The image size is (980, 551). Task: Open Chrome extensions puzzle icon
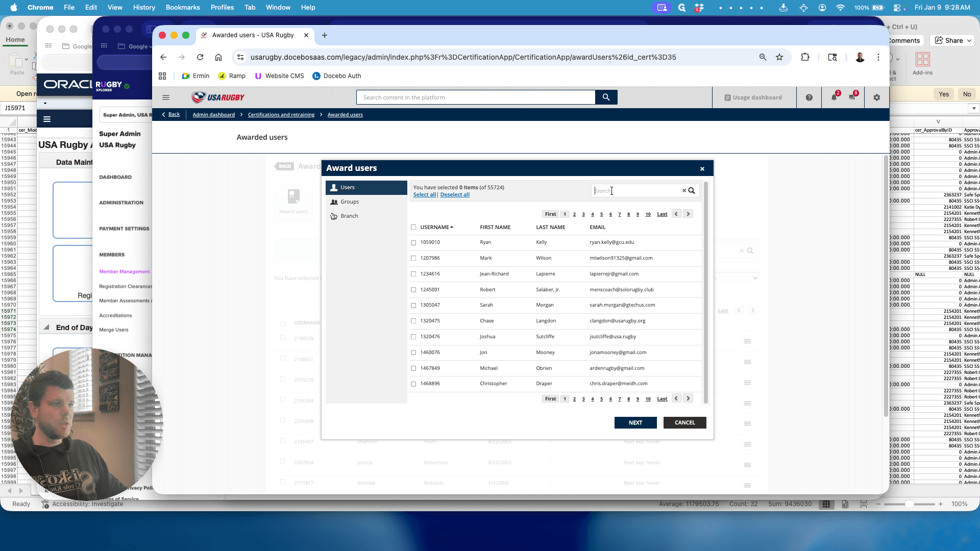pyautogui.click(x=805, y=57)
